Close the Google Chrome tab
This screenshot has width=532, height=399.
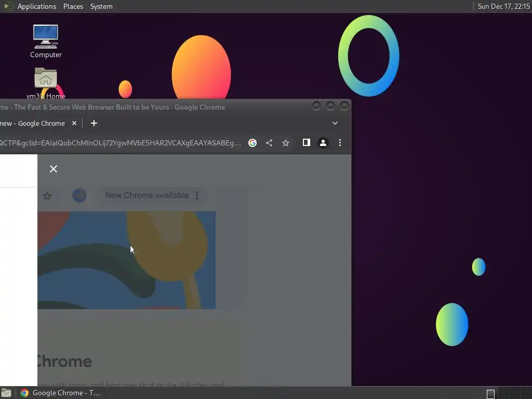coord(74,123)
